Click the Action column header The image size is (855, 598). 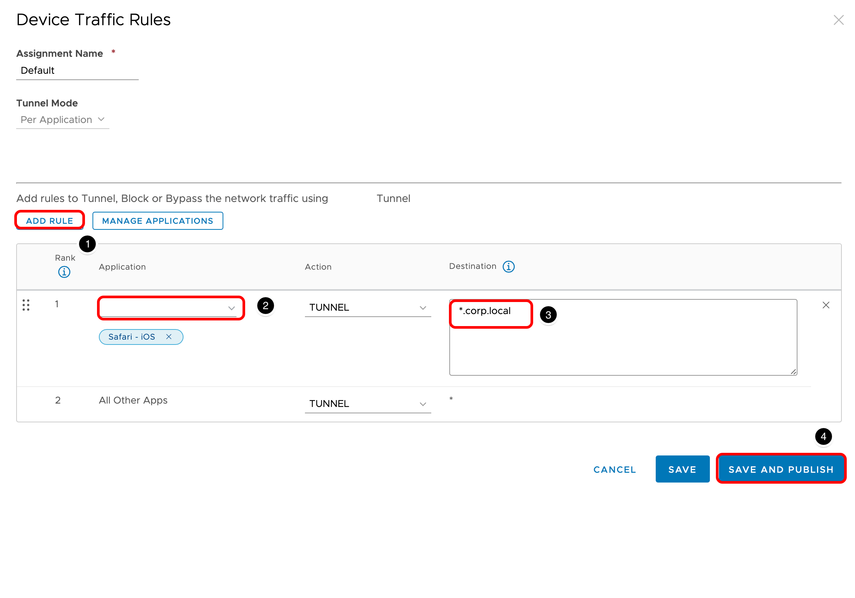click(x=318, y=267)
